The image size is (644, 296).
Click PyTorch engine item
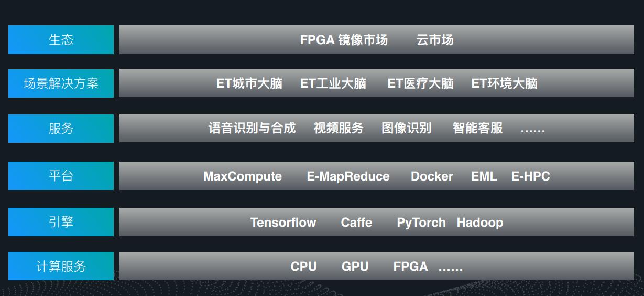[x=421, y=223]
